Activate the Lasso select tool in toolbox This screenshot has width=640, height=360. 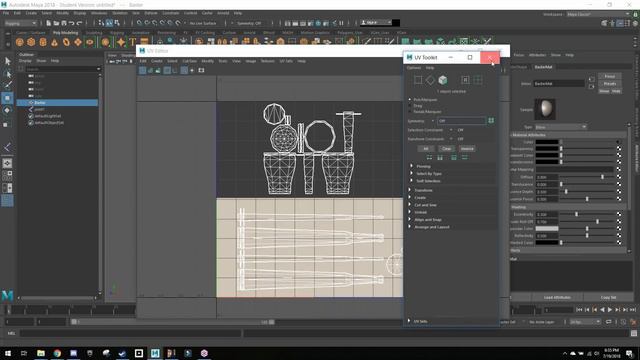(x=7, y=74)
